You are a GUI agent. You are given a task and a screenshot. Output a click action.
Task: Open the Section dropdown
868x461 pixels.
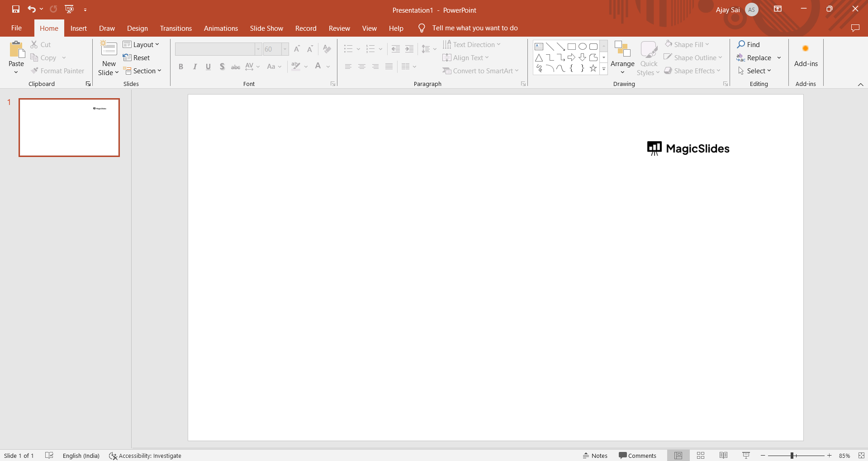[x=142, y=71]
